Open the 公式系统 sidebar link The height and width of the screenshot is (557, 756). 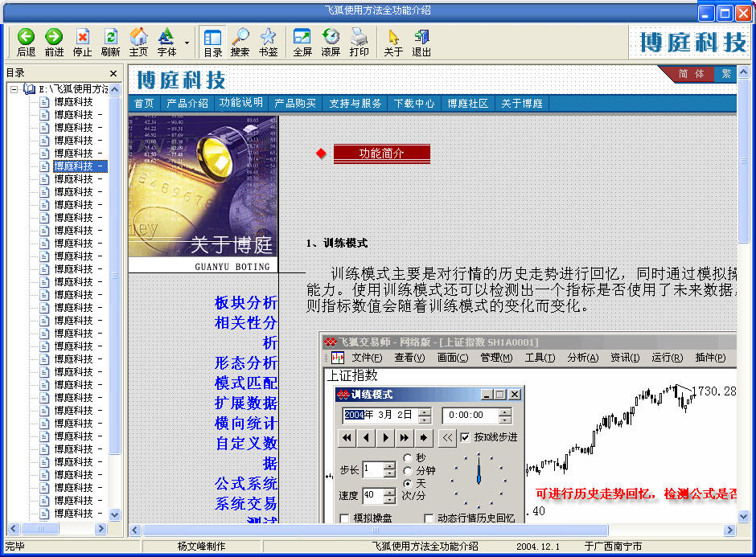click(x=246, y=483)
